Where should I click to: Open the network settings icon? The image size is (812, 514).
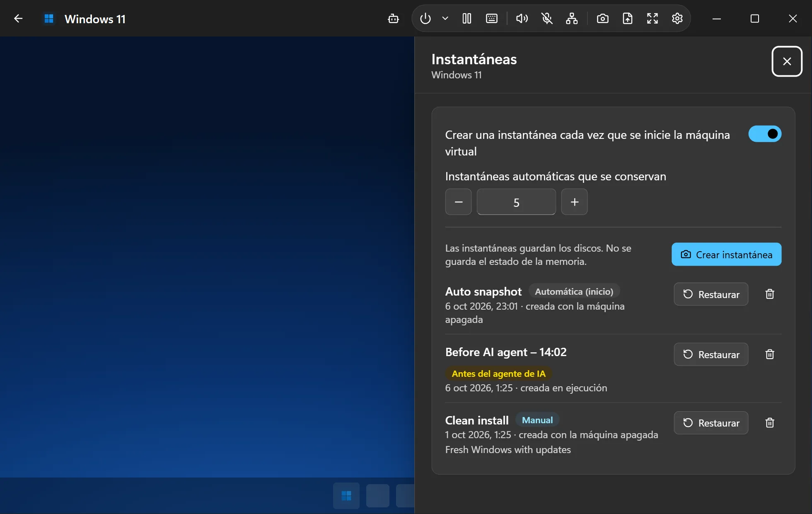pos(572,19)
